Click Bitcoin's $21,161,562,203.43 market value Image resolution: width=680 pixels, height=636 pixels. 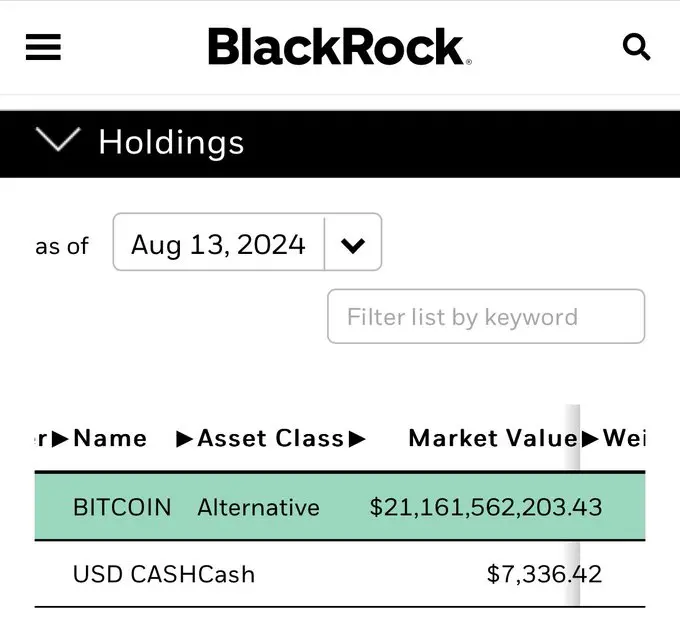[486, 507]
